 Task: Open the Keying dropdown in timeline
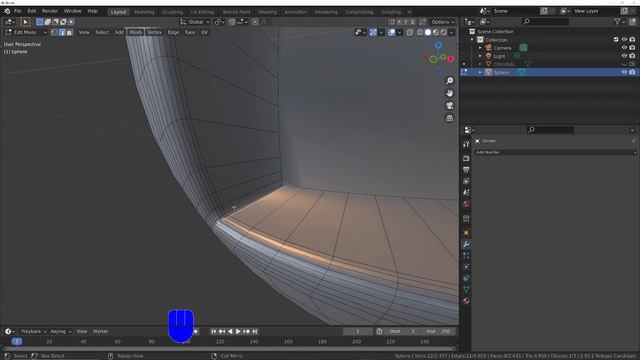(61, 331)
